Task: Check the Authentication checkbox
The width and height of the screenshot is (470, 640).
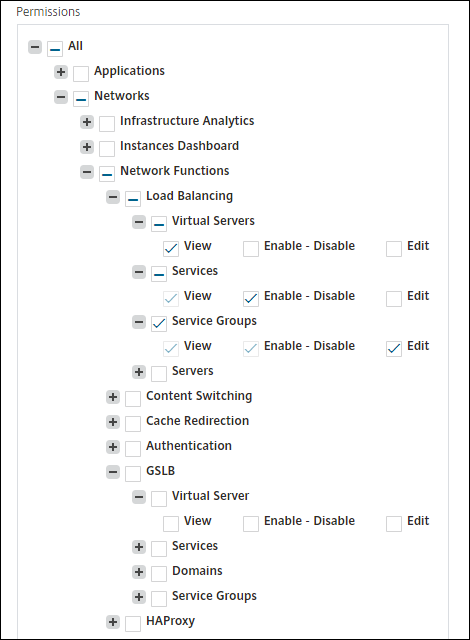Action: (133, 449)
